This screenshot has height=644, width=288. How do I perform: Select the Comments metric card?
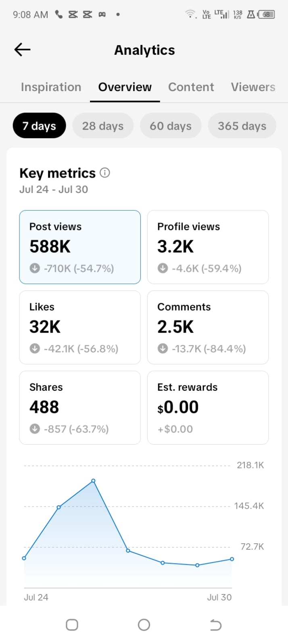208,327
